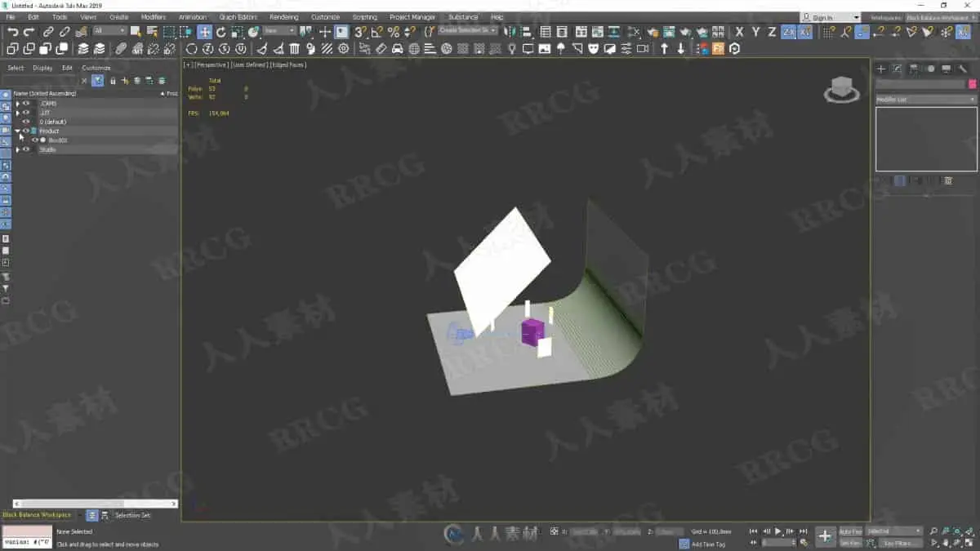Click Zoom Extents icon in navigation controls
980x551 pixels.
[x=956, y=531]
